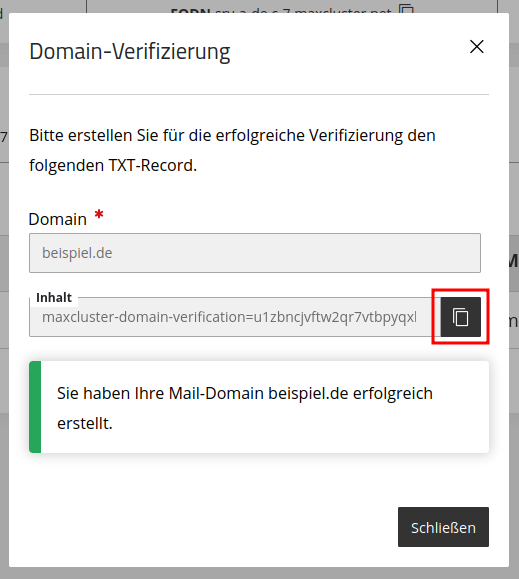Click the Inhalt field label
Viewport: 519px width, 579px height.
pyautogui.click(x=54, y=298)
